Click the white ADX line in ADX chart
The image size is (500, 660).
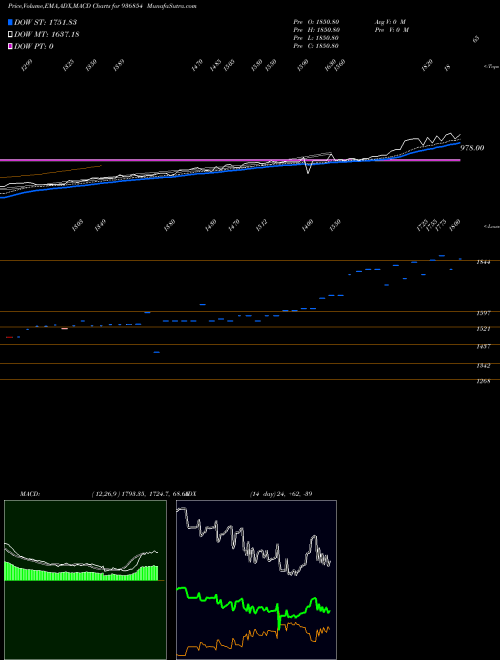253,543
